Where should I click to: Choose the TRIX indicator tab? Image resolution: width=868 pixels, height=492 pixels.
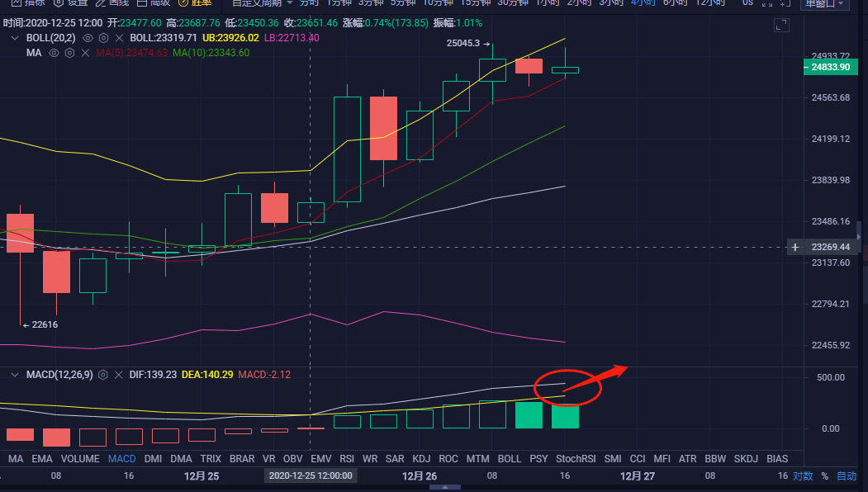(211, 459)
